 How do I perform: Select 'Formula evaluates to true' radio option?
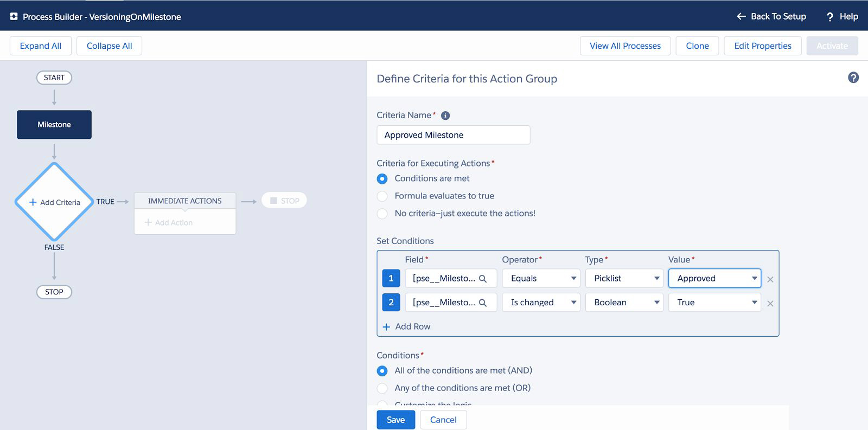coord(382,196)
